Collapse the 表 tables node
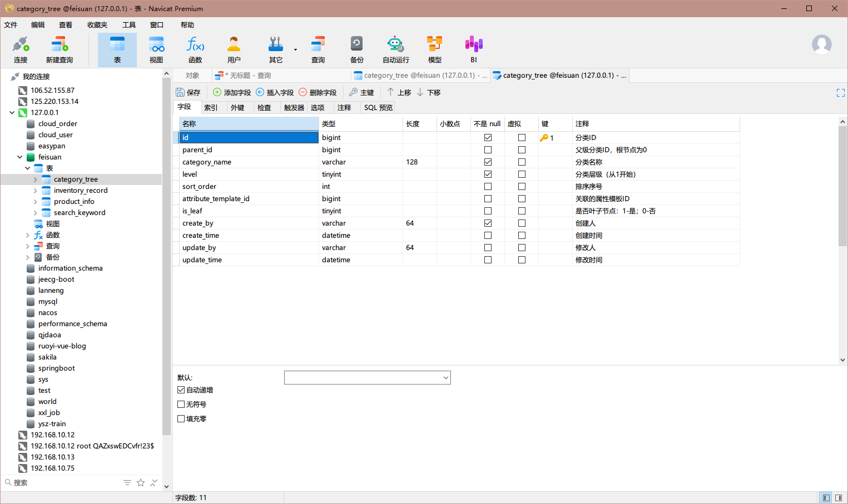This screenshot has width=848, height=504. coord(28,168)
